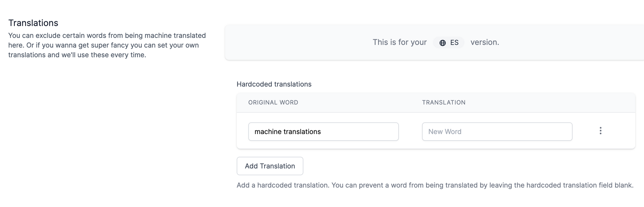Image resolution: width=644 pixels, height=207 pixels.
Task: Click 'You can exclude certain words' line
Action: 107,35
